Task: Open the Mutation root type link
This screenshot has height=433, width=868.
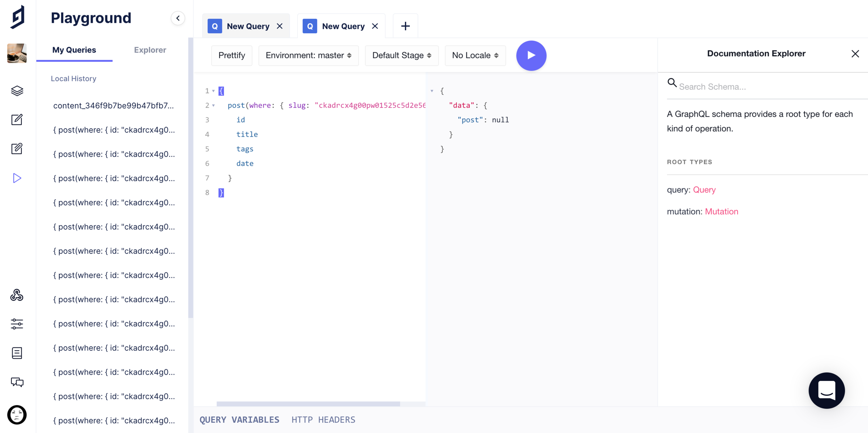Action: point(721,211)
